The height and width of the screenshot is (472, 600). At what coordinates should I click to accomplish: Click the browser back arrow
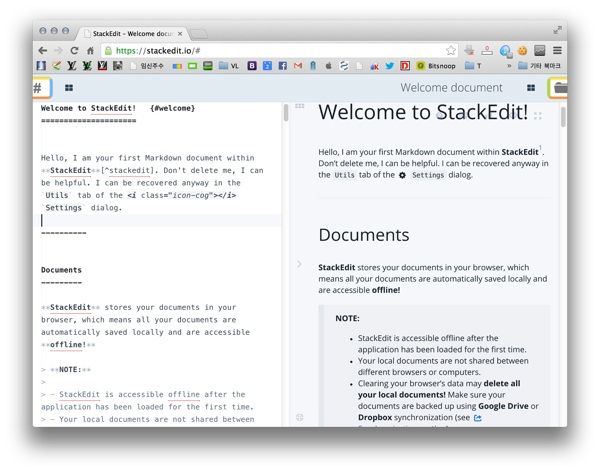(42, 50)
